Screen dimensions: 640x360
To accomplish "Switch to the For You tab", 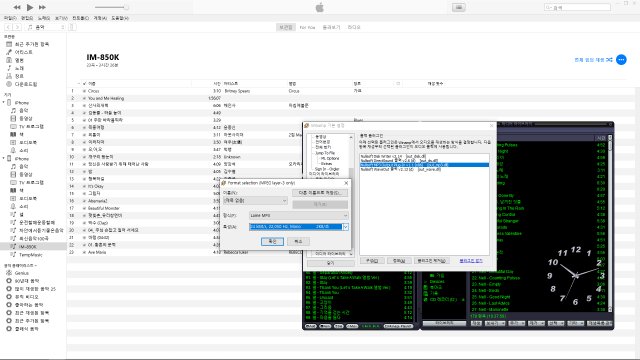I will pos(307,27).
